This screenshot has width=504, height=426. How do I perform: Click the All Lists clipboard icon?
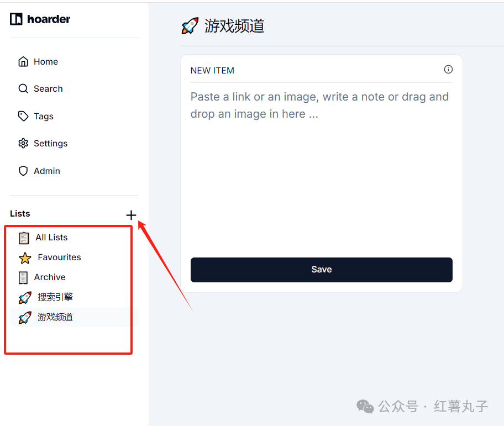tap(24, 238)
